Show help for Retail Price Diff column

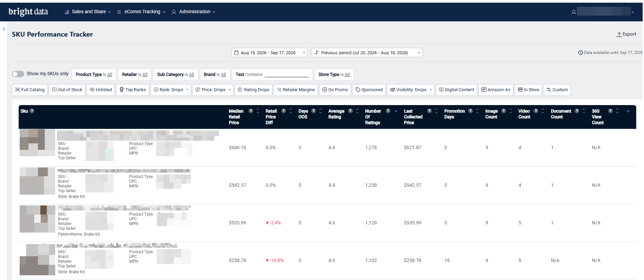tap(284, 111)
